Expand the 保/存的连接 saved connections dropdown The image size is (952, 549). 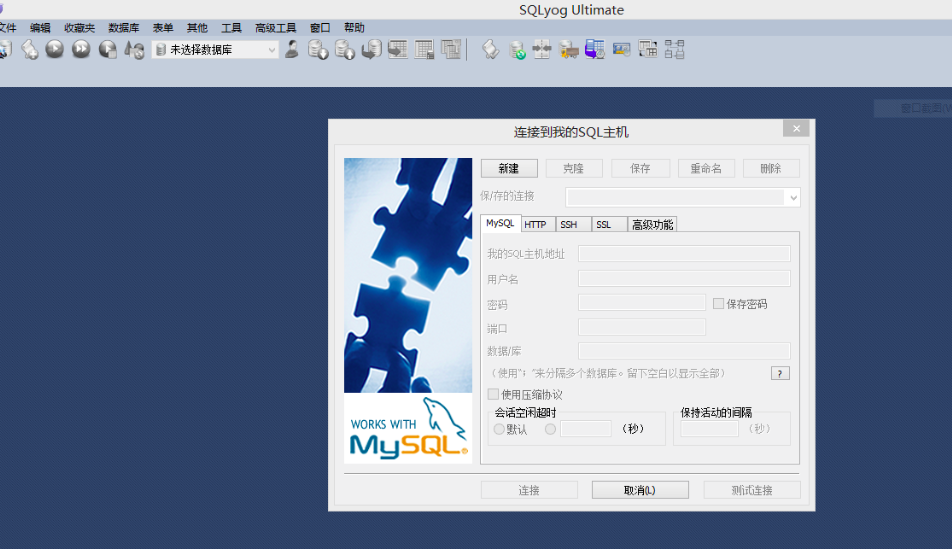[x=793, y=197]
